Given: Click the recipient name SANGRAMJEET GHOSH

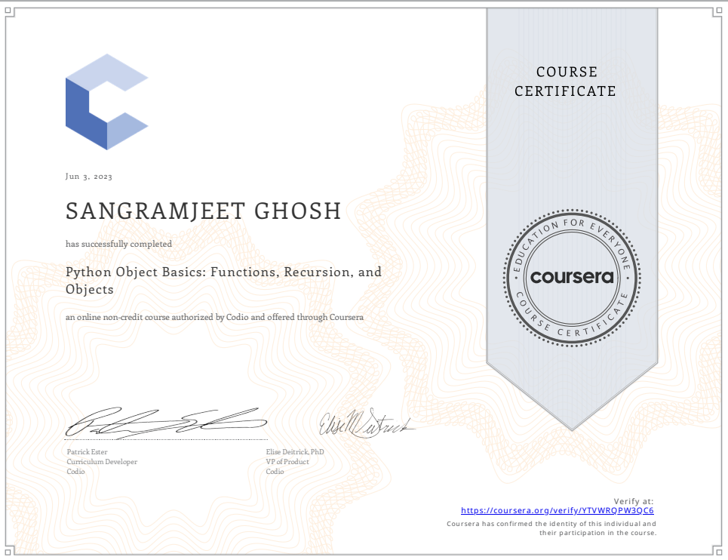Looking at the screenshot, I should [x=203, y=211].
